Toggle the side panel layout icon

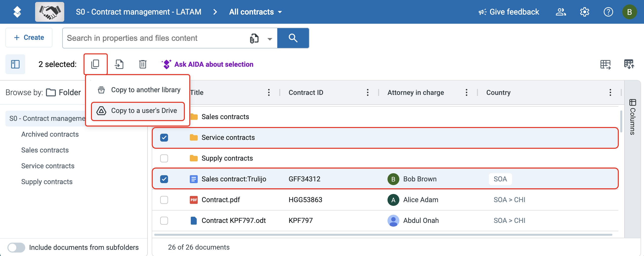pos(15,64)
